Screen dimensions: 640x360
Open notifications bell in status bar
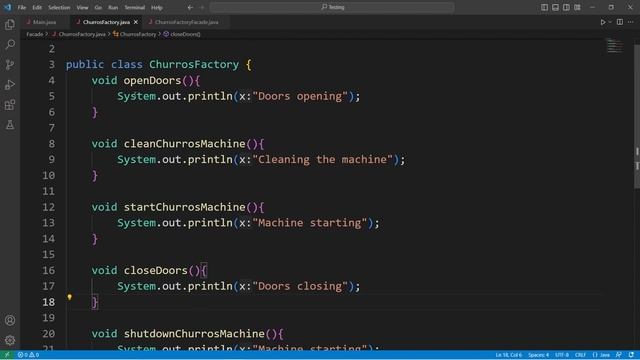point(631,355)
